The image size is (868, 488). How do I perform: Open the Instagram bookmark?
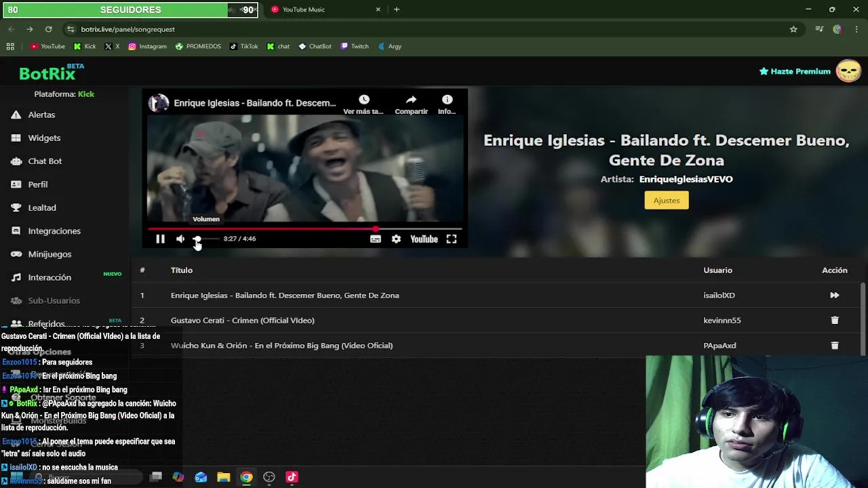tap(147, 46)
